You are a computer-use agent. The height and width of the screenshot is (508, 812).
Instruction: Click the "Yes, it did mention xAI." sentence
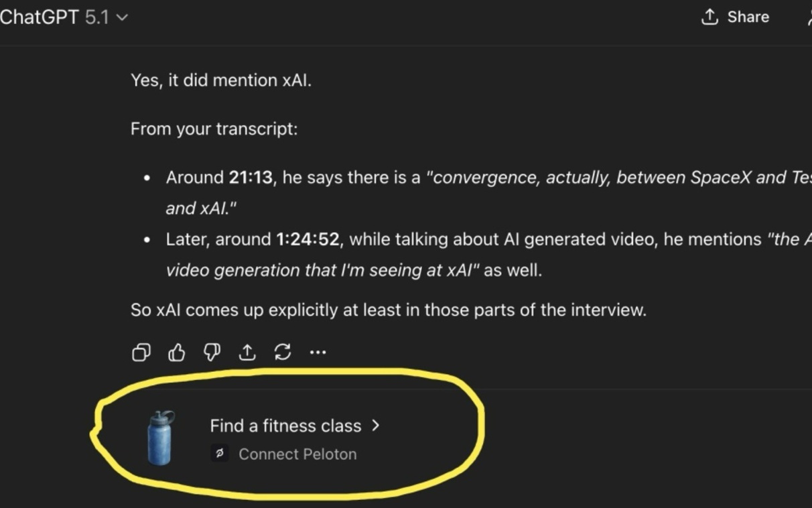221,80
